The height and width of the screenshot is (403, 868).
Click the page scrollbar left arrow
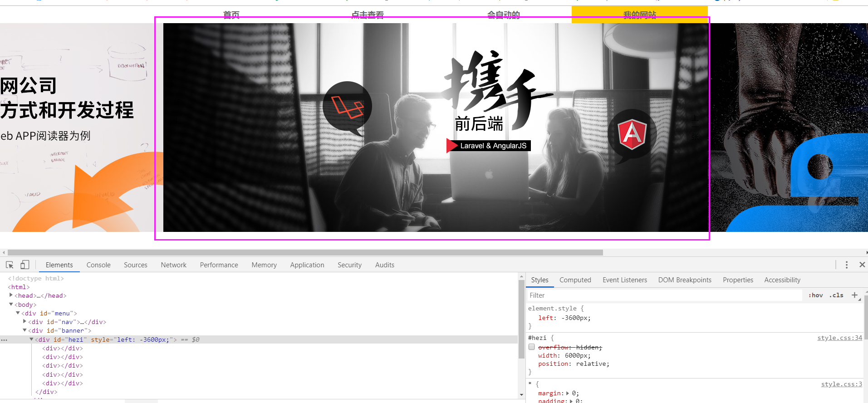tap(4, 252)
